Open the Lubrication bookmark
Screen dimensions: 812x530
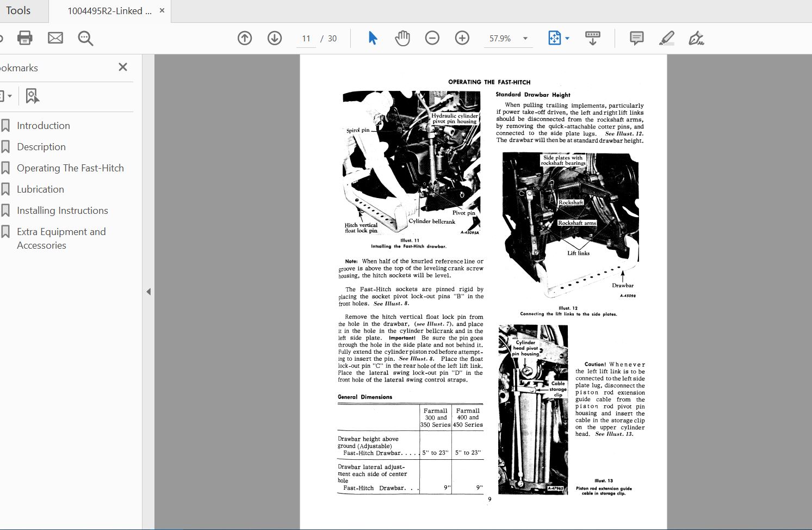[x=40, y=189]
